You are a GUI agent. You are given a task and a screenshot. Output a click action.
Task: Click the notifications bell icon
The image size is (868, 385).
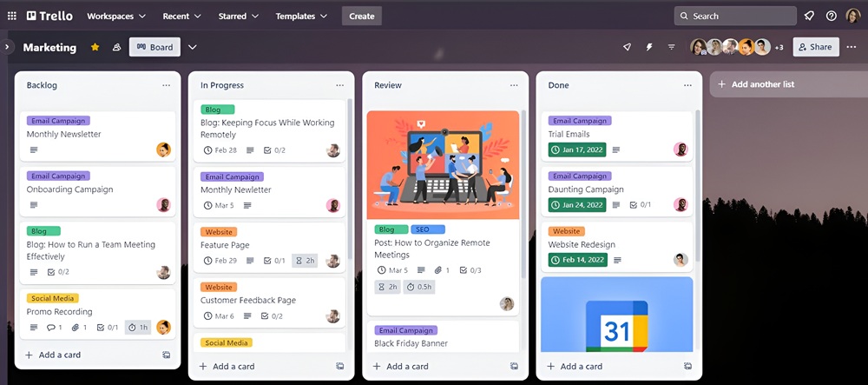coord(809,16)
